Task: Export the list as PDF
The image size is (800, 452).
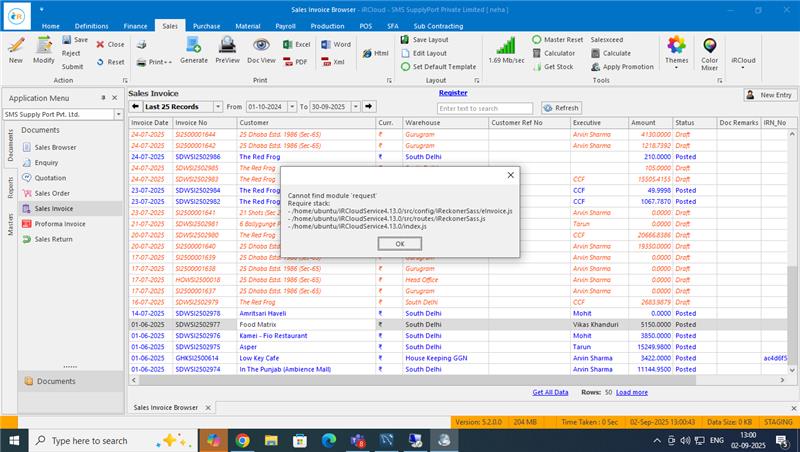Action: point(296,62)
